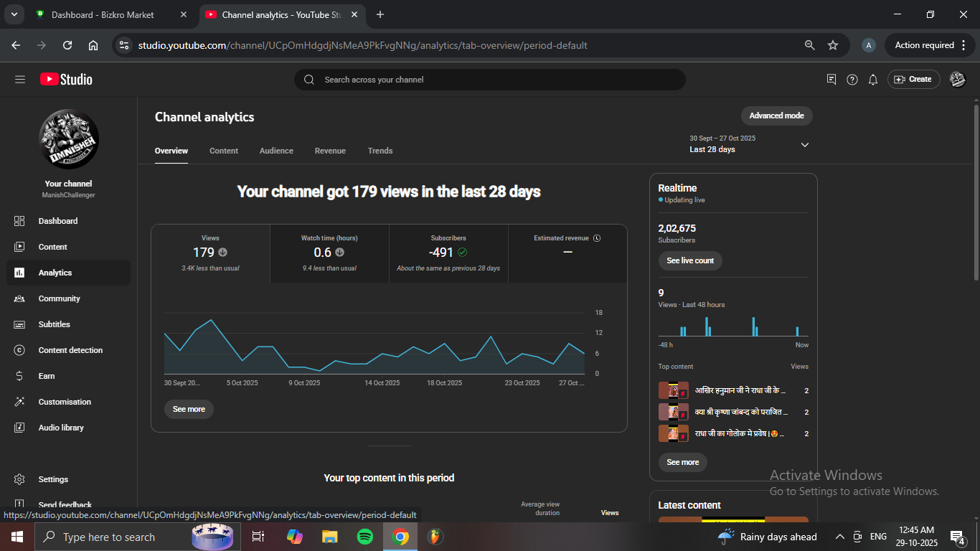Switch to the Audience tab
This screenshot has width=980, height=551.
(276, 151)
